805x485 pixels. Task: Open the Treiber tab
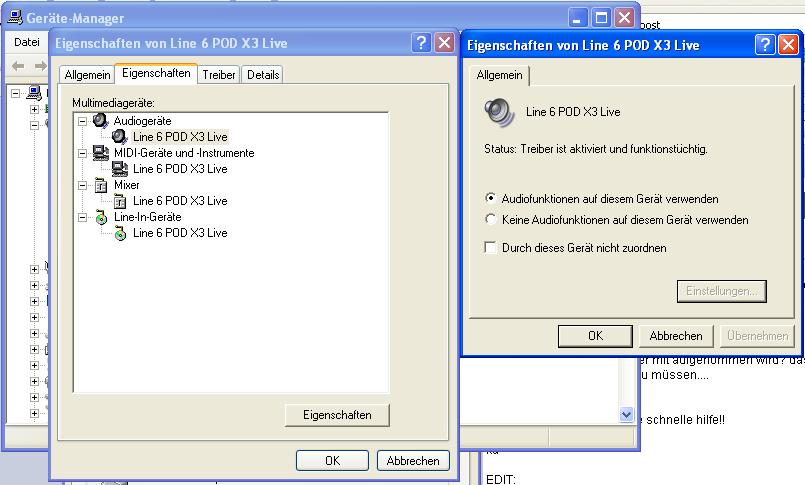click(219, 75)
